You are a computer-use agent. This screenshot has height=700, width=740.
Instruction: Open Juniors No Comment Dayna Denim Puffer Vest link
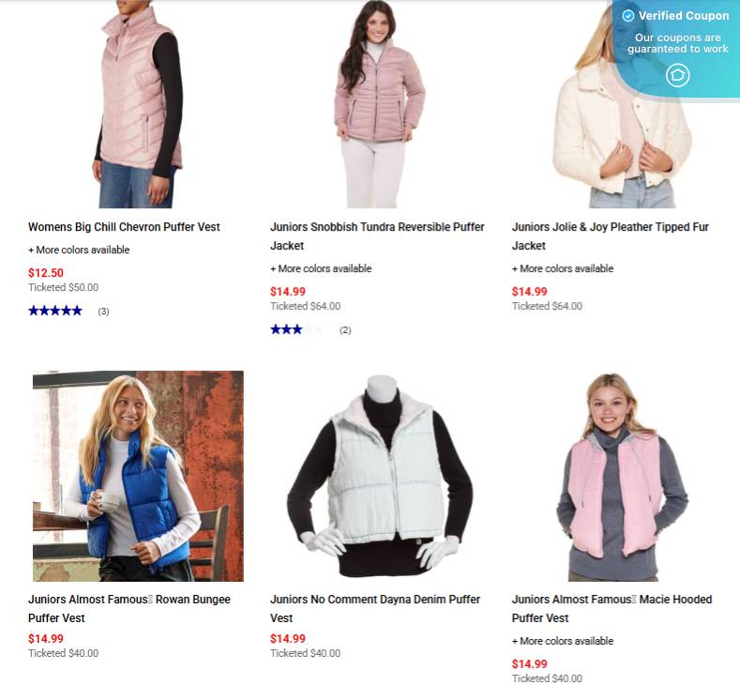(x=375, y=608)
